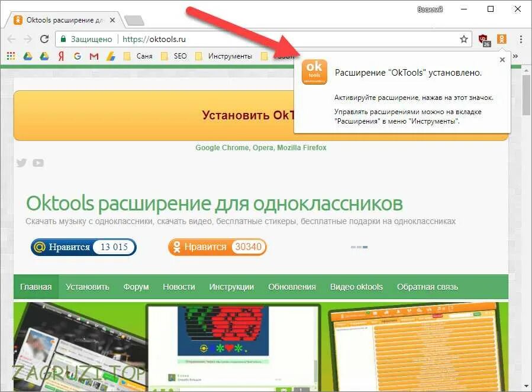
Task: Open the Apps grid in bookmarks bar
Action: tap(11, 56)
